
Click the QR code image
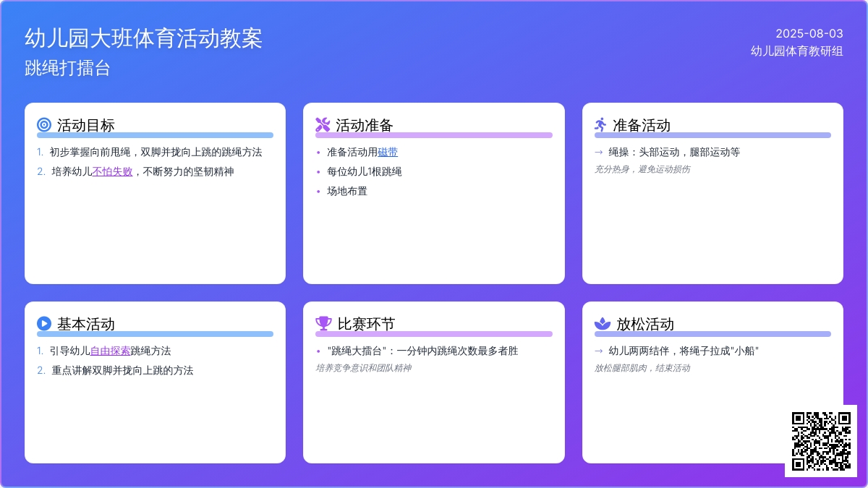(x=821, y=441)
